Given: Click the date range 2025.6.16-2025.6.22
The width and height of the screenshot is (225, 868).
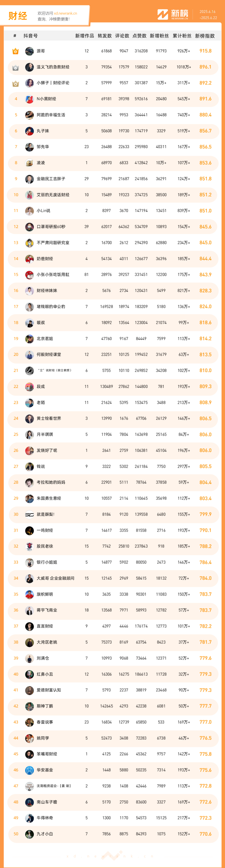Looking at the screenshot, I should coord(208,15).
